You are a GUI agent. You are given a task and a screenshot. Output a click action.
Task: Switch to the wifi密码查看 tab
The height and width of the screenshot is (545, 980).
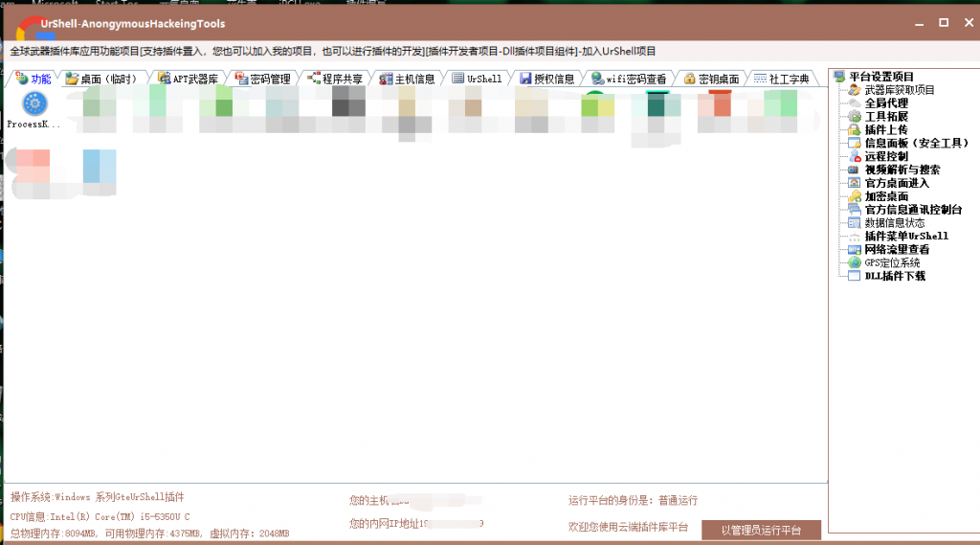coord(629,79)
